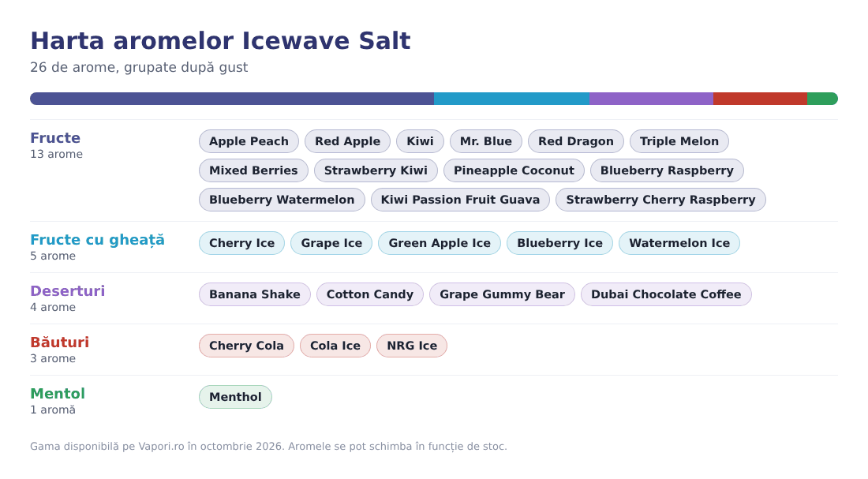This screenshot has width=868, height=479.
Task: Click the Cherry Cola chip
Action: click(246, 346)
